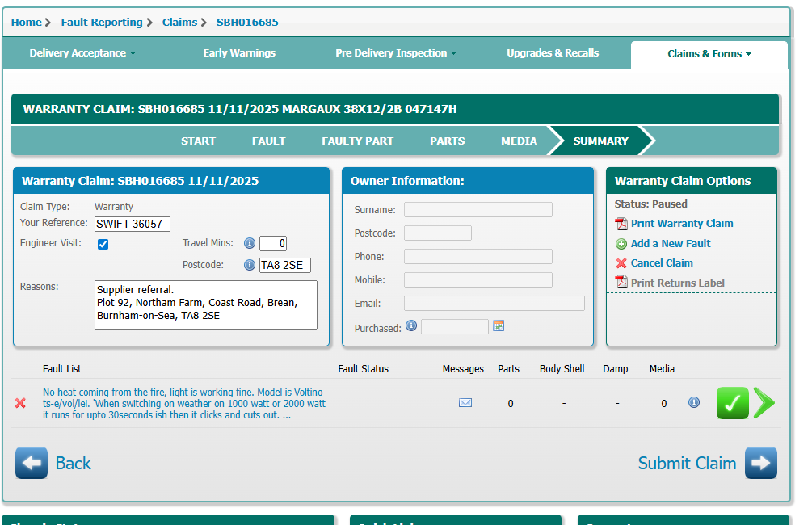Click the Your Reference input field
The width and height of the screenshot is (812, 525).
(133, 224)
